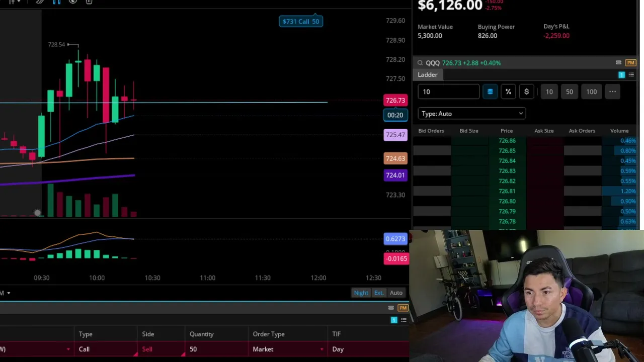Open the more options ellipsis button
644x362 pixels.
click(x=612, y=92)
